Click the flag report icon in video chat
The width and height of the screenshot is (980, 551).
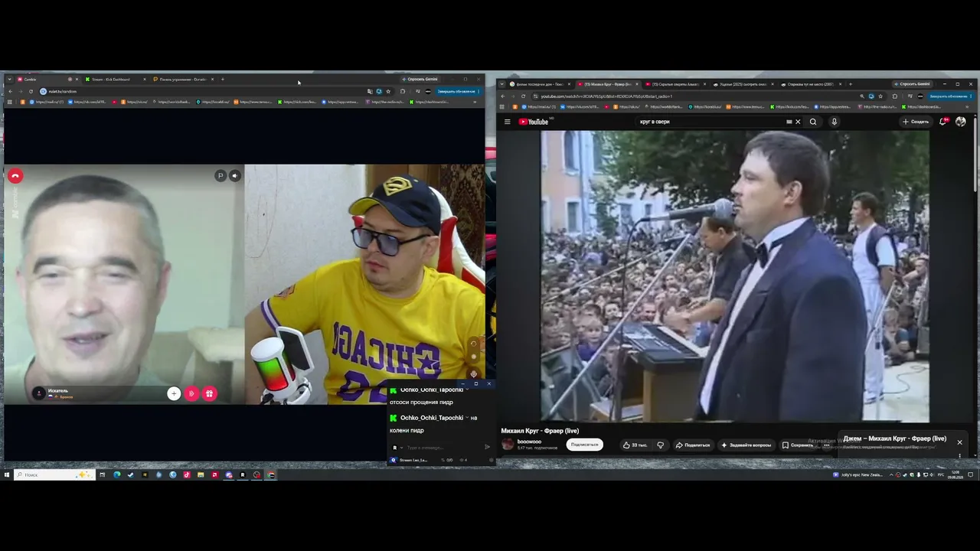220,175
